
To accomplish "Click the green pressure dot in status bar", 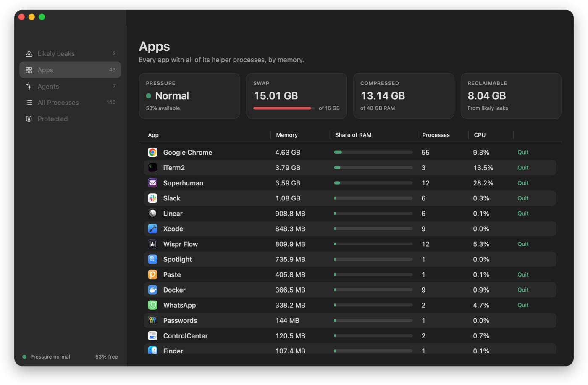I will 24,357.
